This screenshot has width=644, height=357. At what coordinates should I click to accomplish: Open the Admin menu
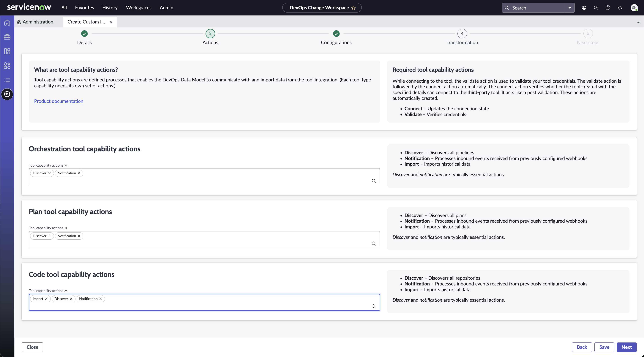[167, 8]
